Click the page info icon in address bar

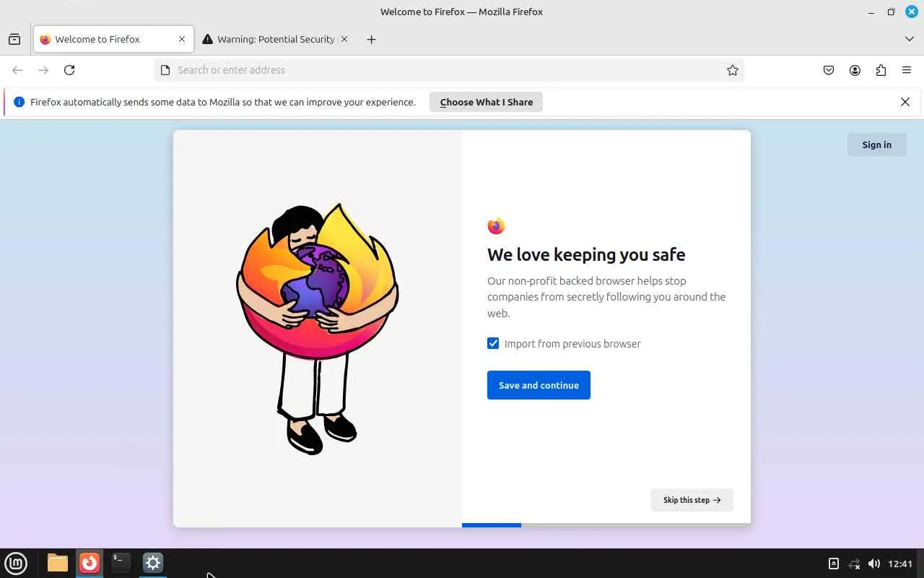point(165,70)
